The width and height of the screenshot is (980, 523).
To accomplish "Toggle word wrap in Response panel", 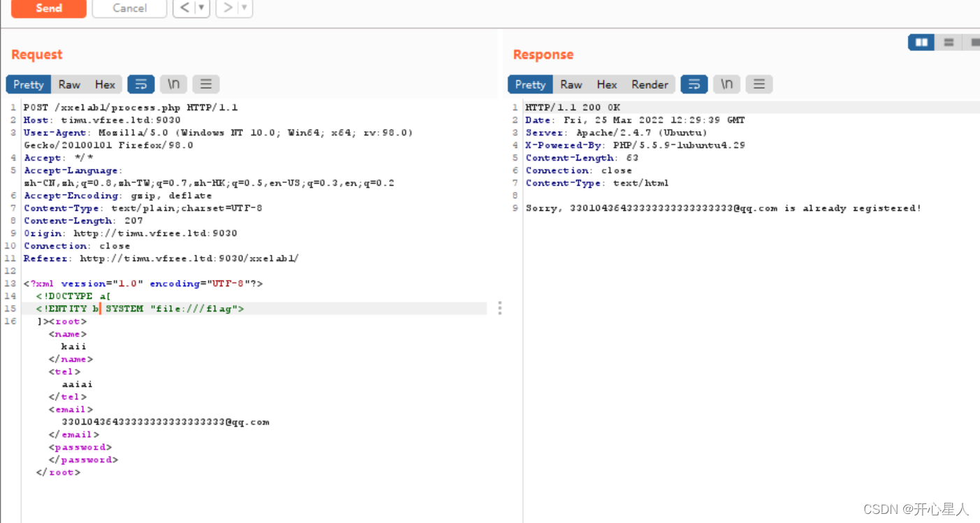I will (694, 84).
